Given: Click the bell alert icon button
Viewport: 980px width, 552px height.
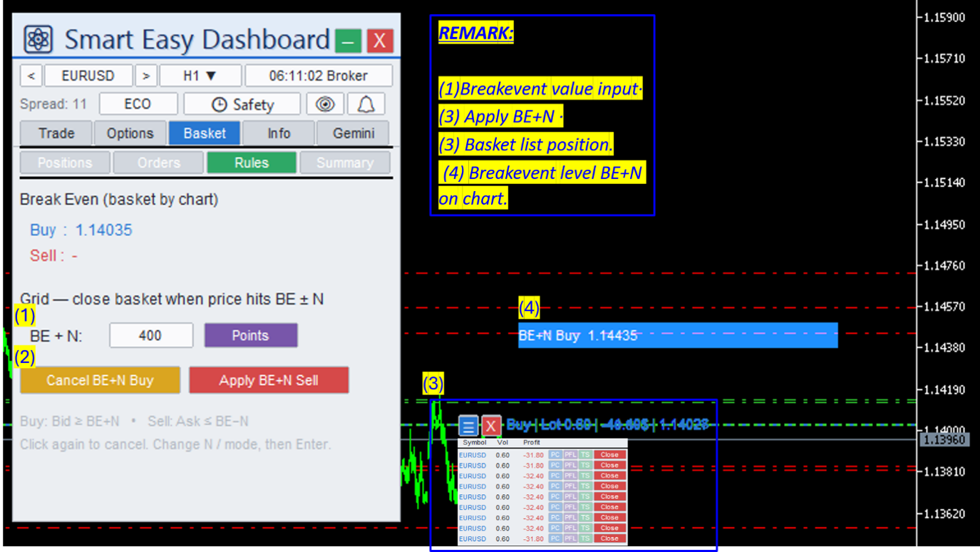Looking at the screenshot, I should coord(366,104).
